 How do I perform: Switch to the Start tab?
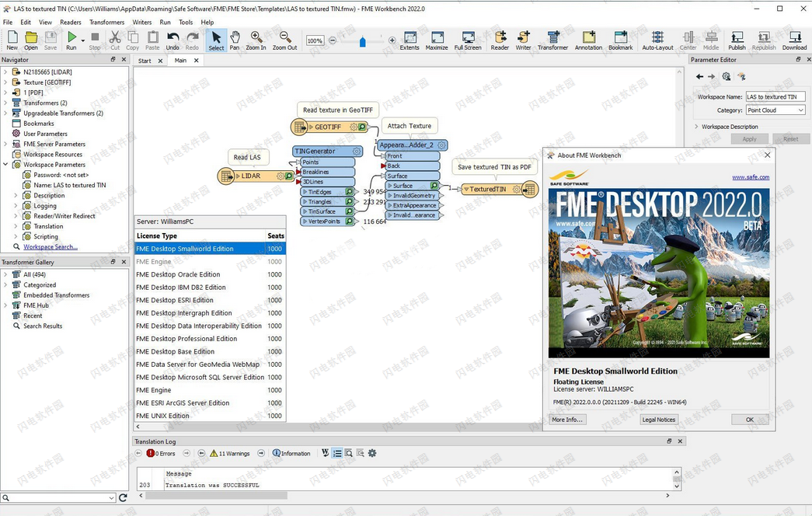[x=145, y=61]
